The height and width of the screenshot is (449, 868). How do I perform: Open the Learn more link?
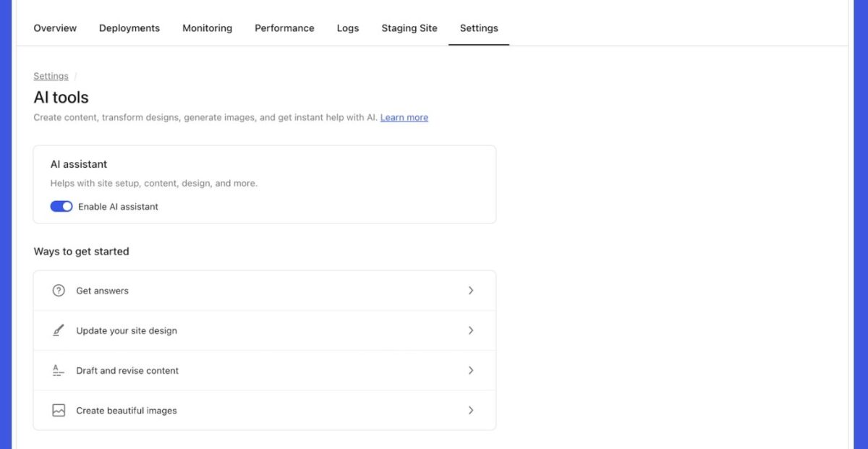coord(404,117)
